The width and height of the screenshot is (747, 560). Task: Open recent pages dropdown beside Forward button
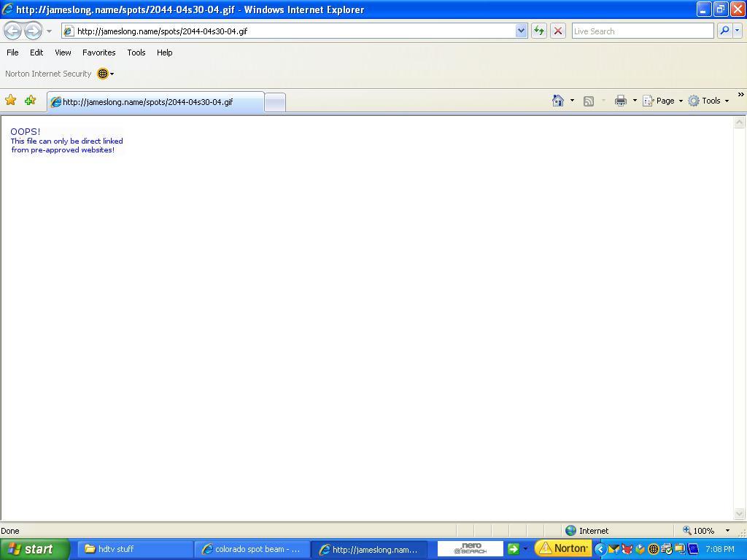pos(49,31)
